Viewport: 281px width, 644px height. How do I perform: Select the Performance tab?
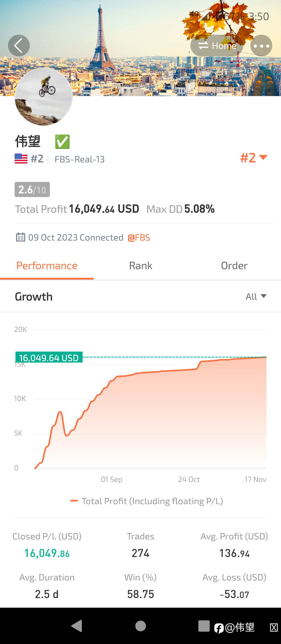point(47,266)
